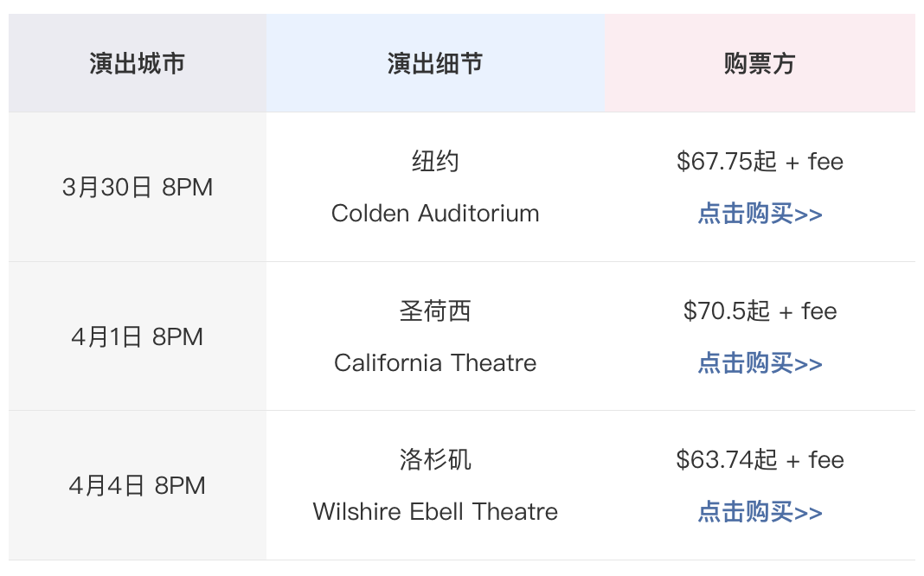Viewport: 924px width, 576px height.
Task: Click the $70.5起 + fee price
Action: [x=760, y=311]
